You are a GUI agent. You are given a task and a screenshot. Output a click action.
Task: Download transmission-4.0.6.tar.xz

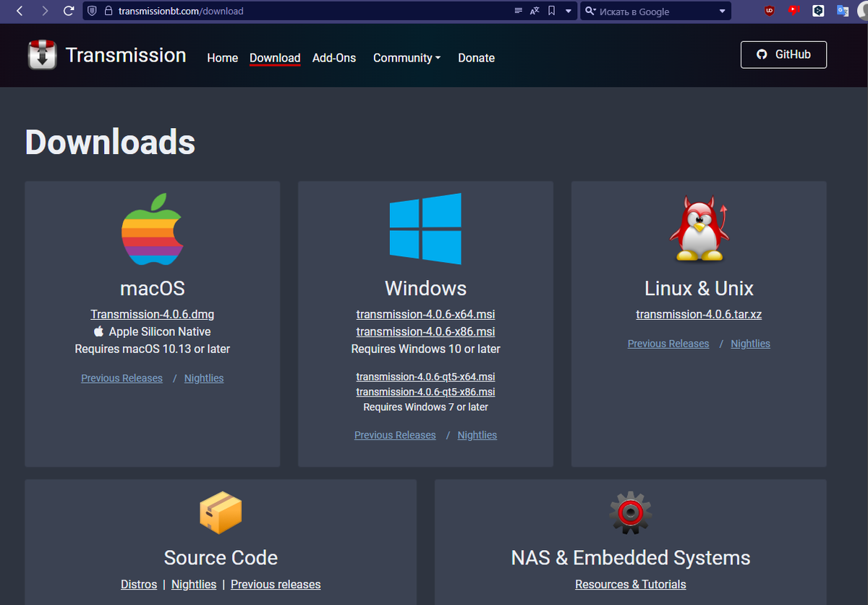(x=699, y=315)
